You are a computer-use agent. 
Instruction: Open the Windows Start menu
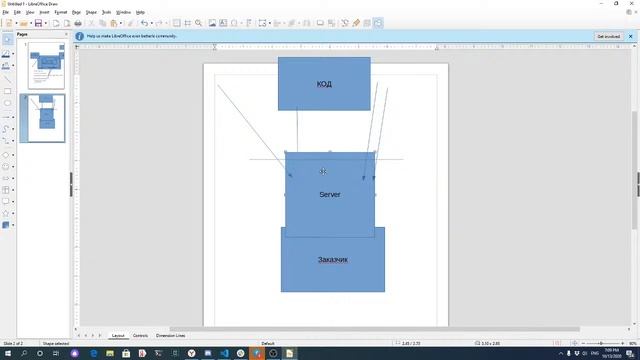click(x=8, y=353)
